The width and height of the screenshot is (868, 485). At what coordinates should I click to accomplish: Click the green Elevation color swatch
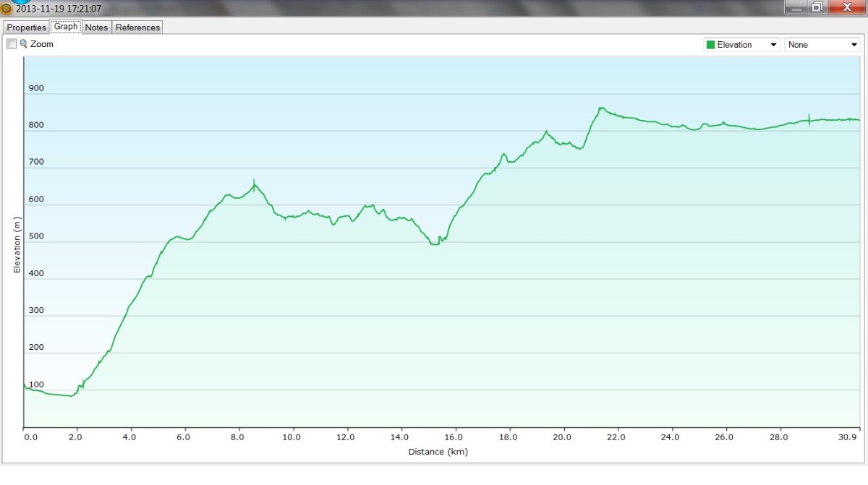pyautogui.click(x=710, y=45)
